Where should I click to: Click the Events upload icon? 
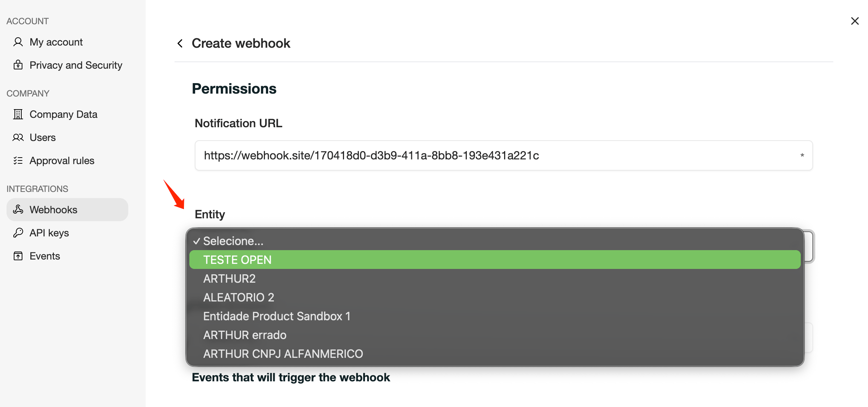tap(18, 256)
